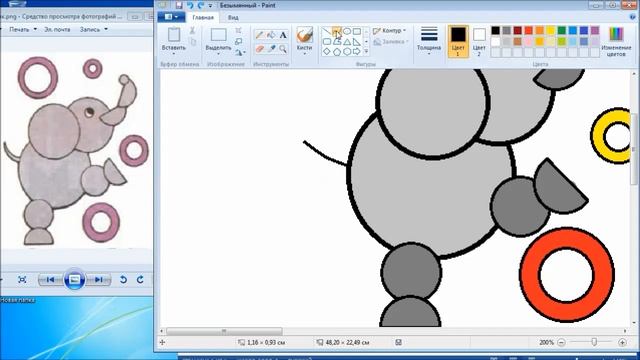Click the Resize icon in Image group

(239, 41)
